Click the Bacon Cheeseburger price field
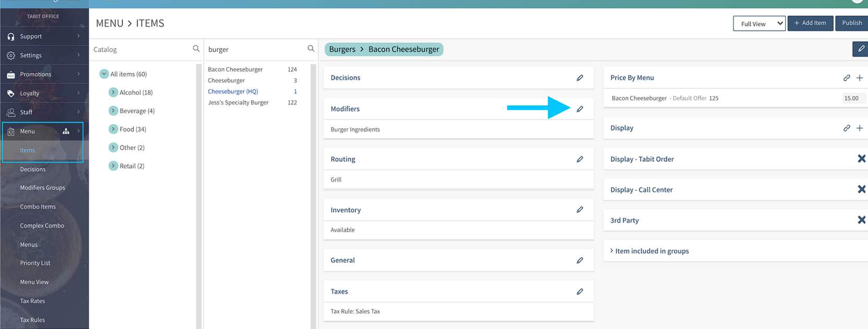 pyautogui.click(x=852, y=98)
